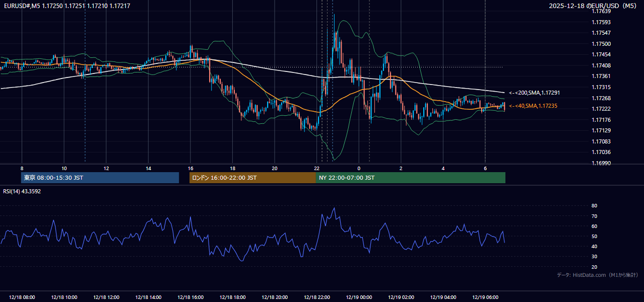This screenshot has height=302, width=644.
Task: Click the RSI scale value 20
Action: pos(594,267)
